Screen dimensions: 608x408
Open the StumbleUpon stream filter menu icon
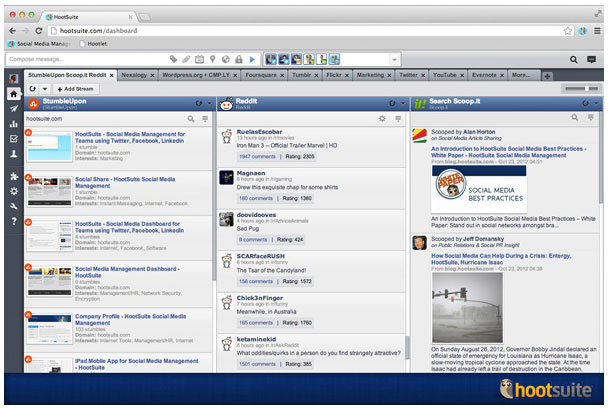205,119
